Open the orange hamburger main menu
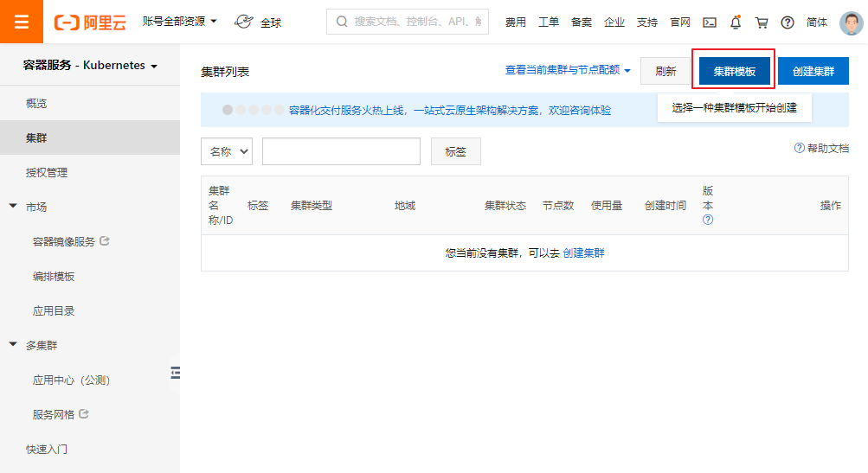 click(x=21, y=22)
